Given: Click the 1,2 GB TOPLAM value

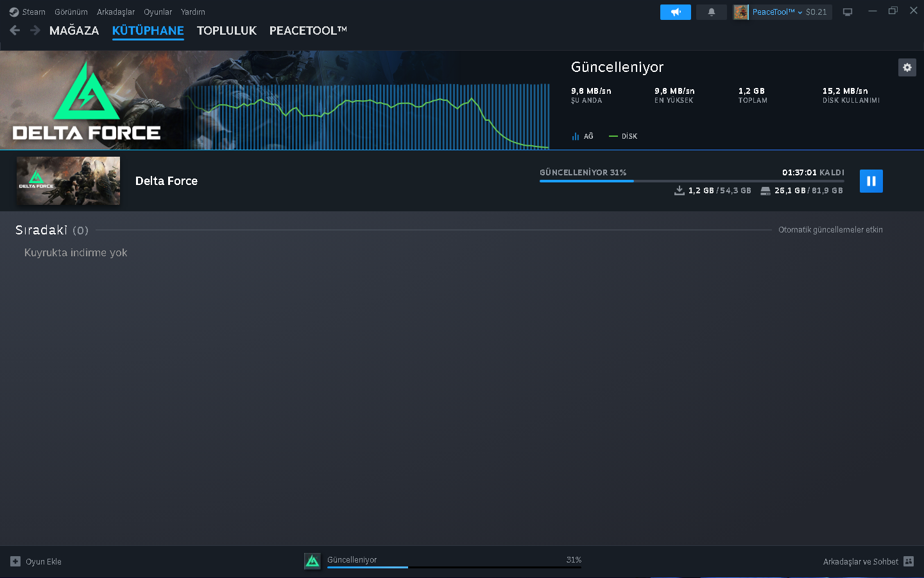Looking at the screenshot, I should pos(751,91).
